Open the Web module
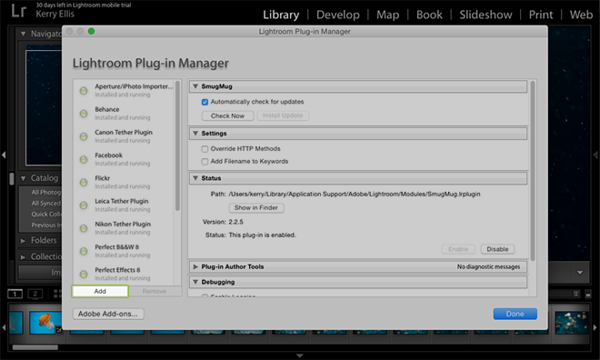This screenshot has height=360, width=600. pyautogui.click(x=581, y=15)
